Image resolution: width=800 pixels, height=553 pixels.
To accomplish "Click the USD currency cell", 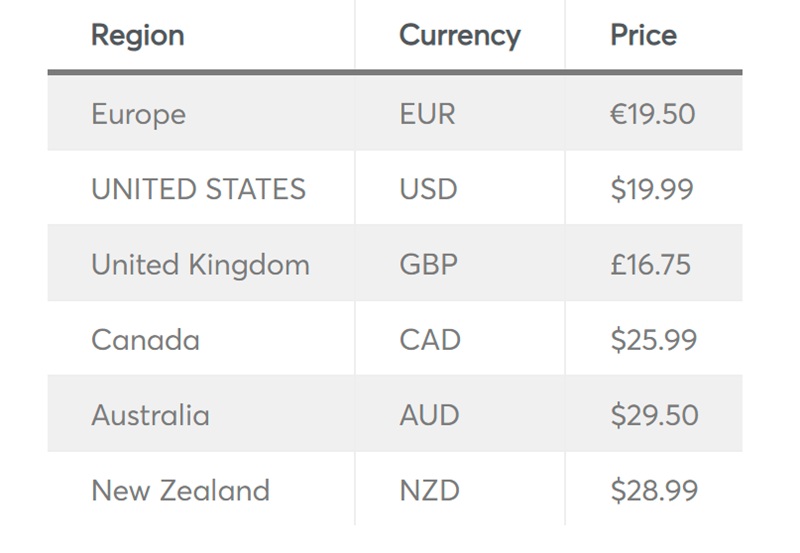I will [x=428, y=189].
